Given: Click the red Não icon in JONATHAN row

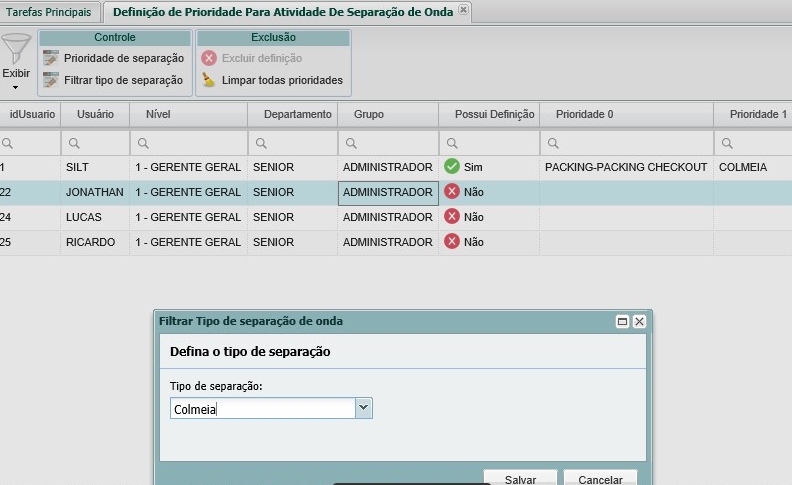Looking at the screenshot, I should [452, 191].
